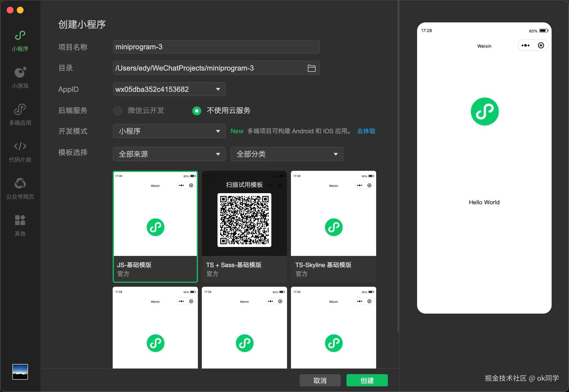Click the 去体验 link
Screen dimensions: 569x392
[366, 131]
